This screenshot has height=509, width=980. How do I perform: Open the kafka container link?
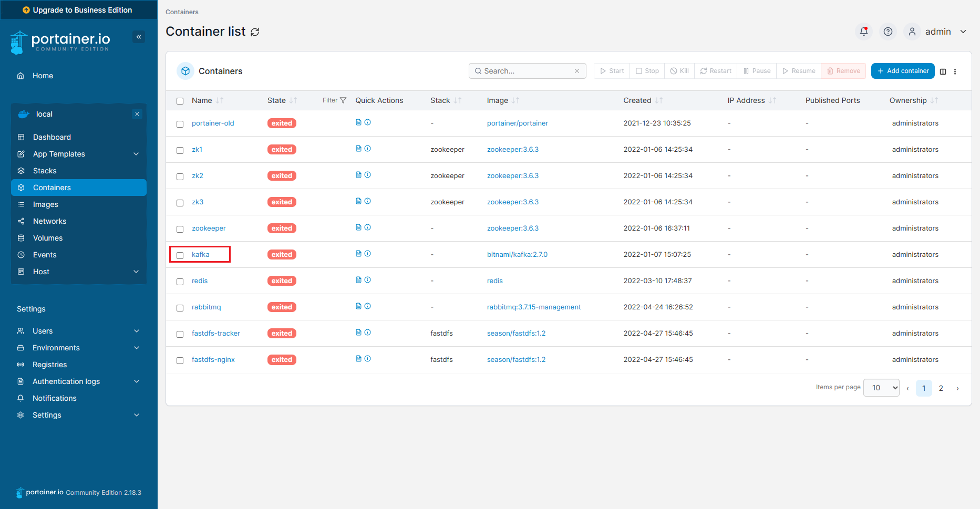click(x=200, y=254)
